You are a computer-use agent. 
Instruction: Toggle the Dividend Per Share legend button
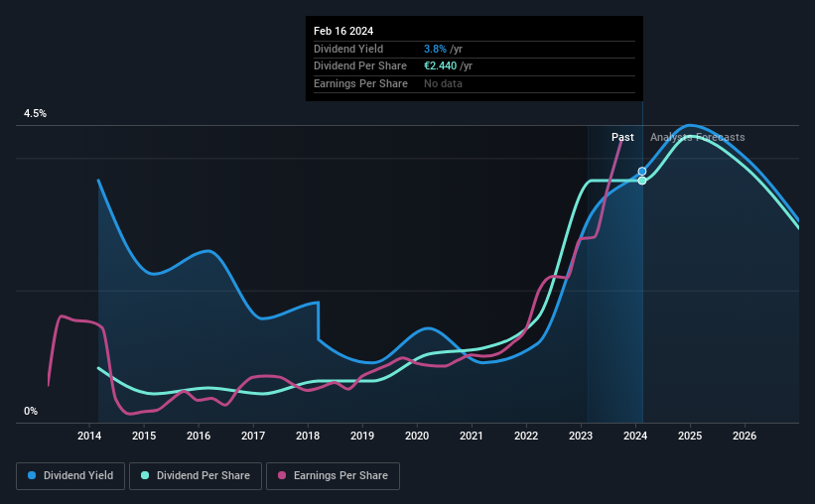tap(196, 476)
